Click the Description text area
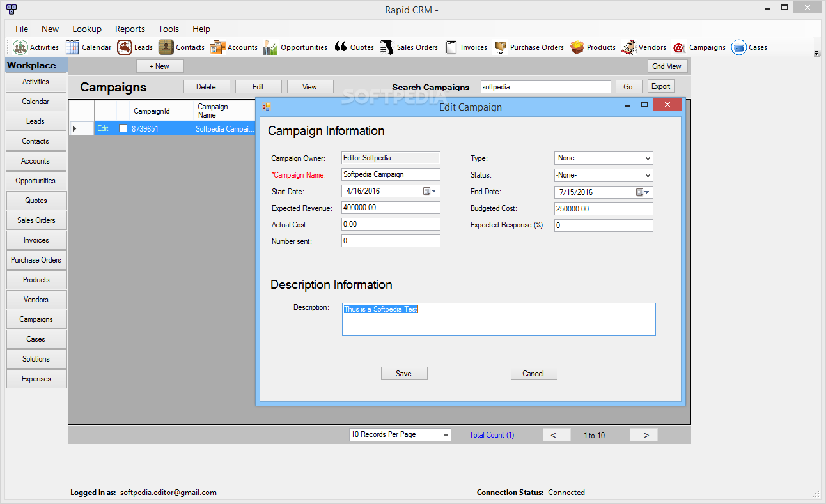Image resolution: width=826 pixels, height=504 pixels. coord(499,319)
